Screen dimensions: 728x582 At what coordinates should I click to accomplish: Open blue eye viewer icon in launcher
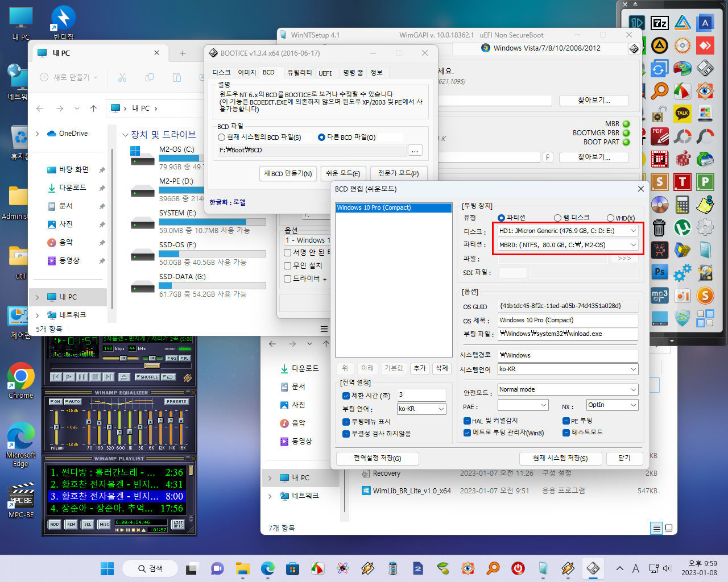tap(705, 90)
